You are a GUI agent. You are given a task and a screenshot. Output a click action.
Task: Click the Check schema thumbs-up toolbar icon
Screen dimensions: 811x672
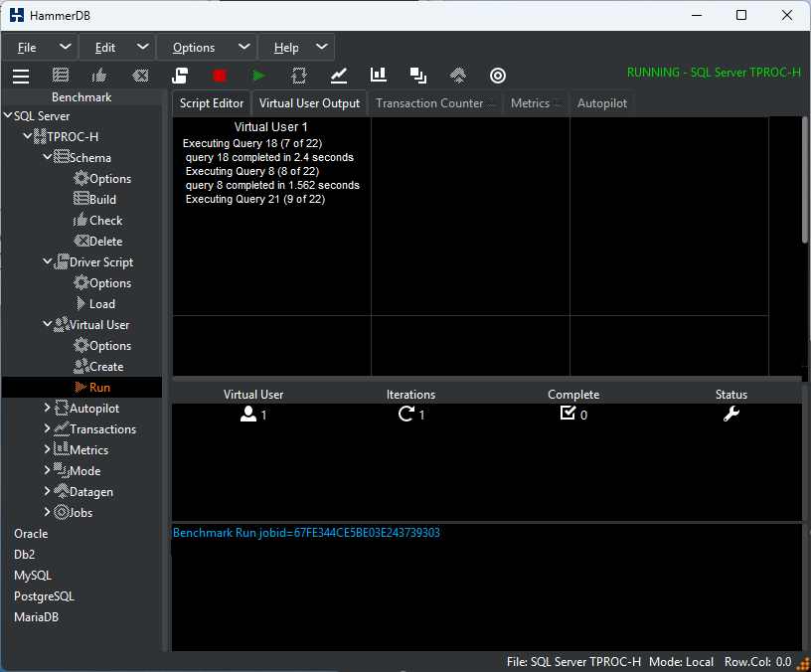click(99, 76)
